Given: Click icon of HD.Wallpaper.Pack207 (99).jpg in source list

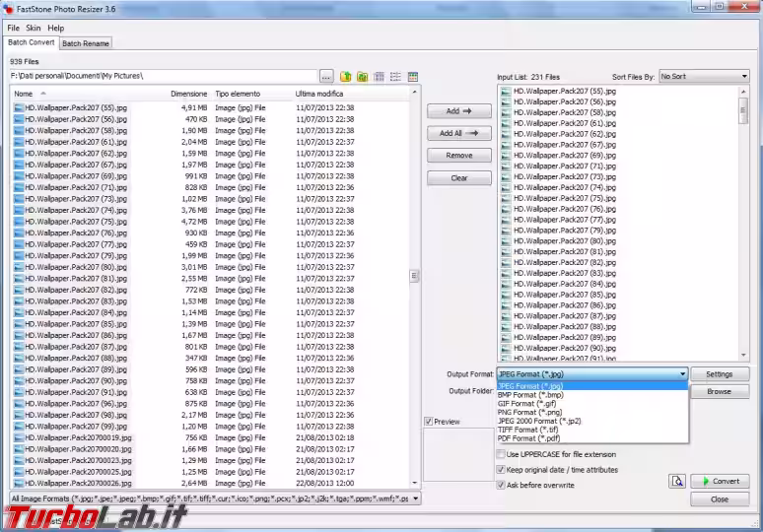Looking at the screenshot, I should tap(19, 427).
